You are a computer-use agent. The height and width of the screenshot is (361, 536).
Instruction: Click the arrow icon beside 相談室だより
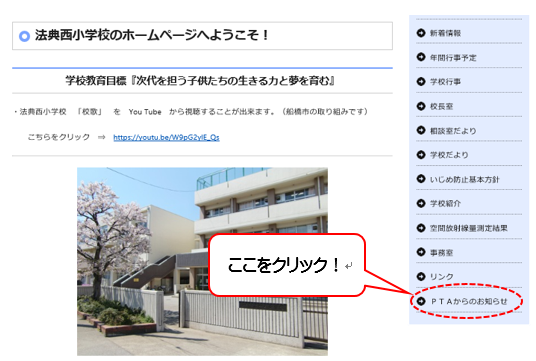click(x=421, y=130)
